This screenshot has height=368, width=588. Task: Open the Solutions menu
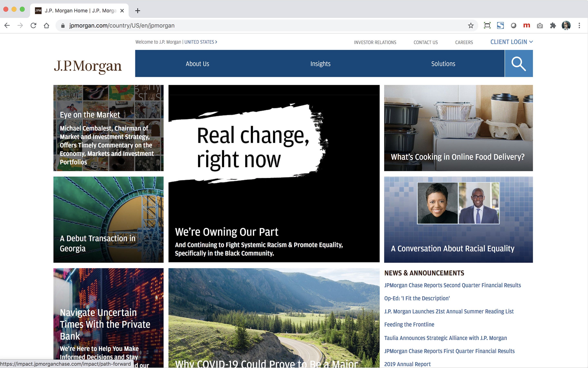(x=443, y=64)
